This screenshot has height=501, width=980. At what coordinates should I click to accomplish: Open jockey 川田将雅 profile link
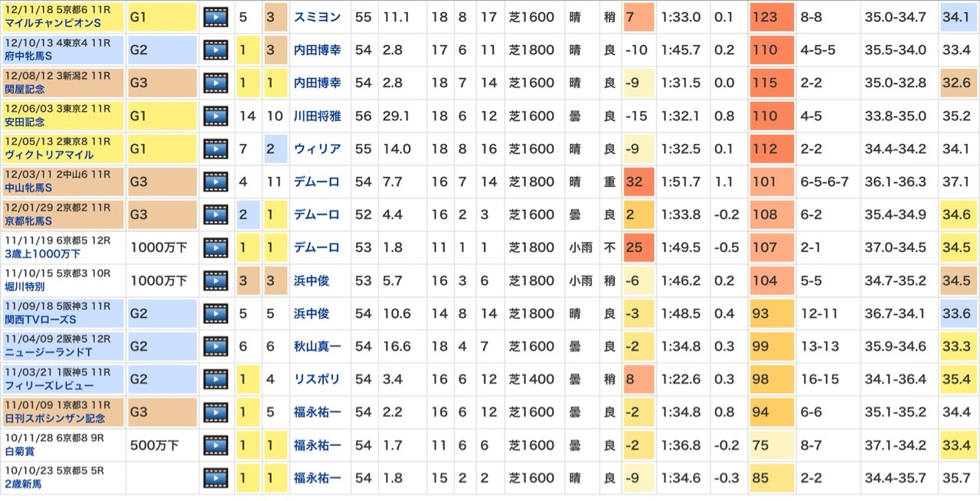pyautogui.click(x=317, y=116)
